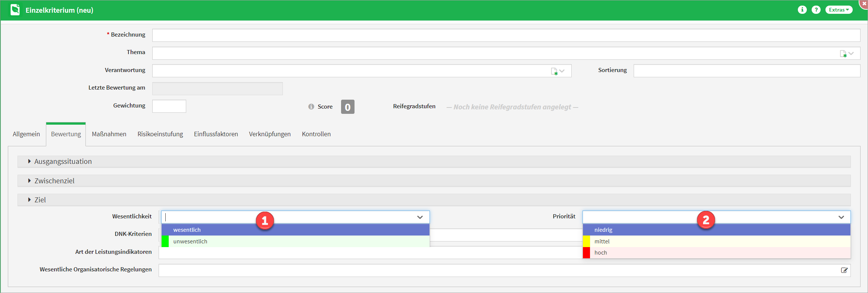This screenshot has height=293, width=868.
Task: Switch to the Maßnahmen tab
Action: (109, 134)
